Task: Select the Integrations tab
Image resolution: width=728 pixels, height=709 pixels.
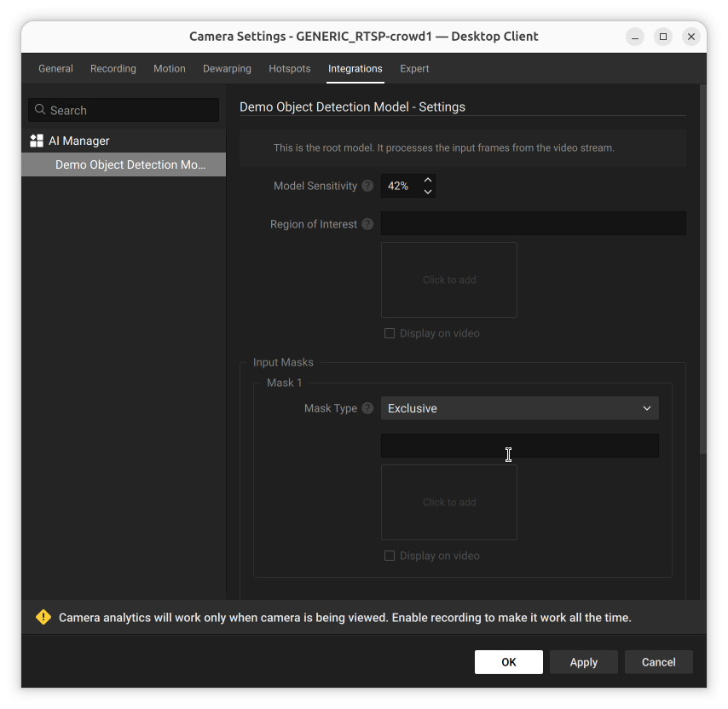Action: [355, 69]
